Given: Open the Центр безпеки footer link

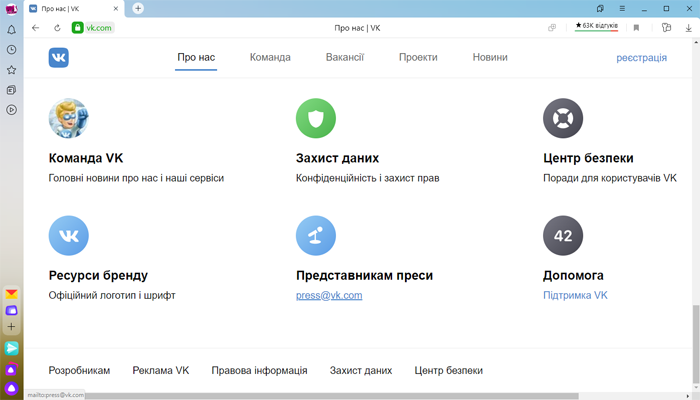Looking at the screenshot, I should pos(449,371).
